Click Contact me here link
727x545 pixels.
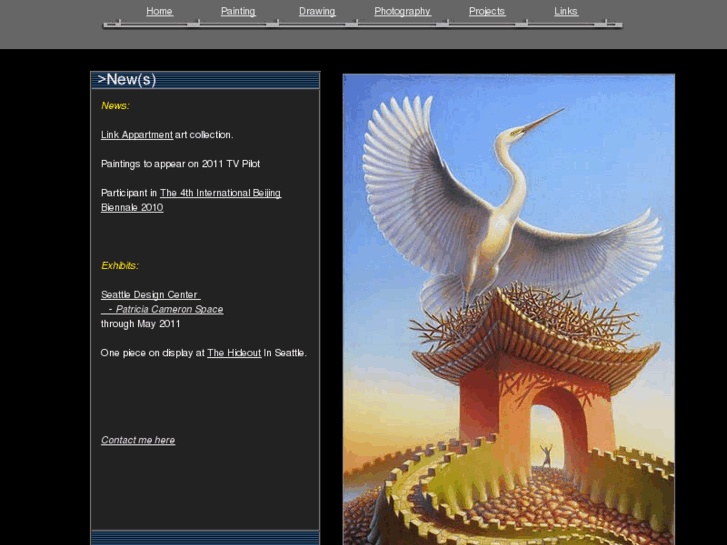[x=138, y=440]
